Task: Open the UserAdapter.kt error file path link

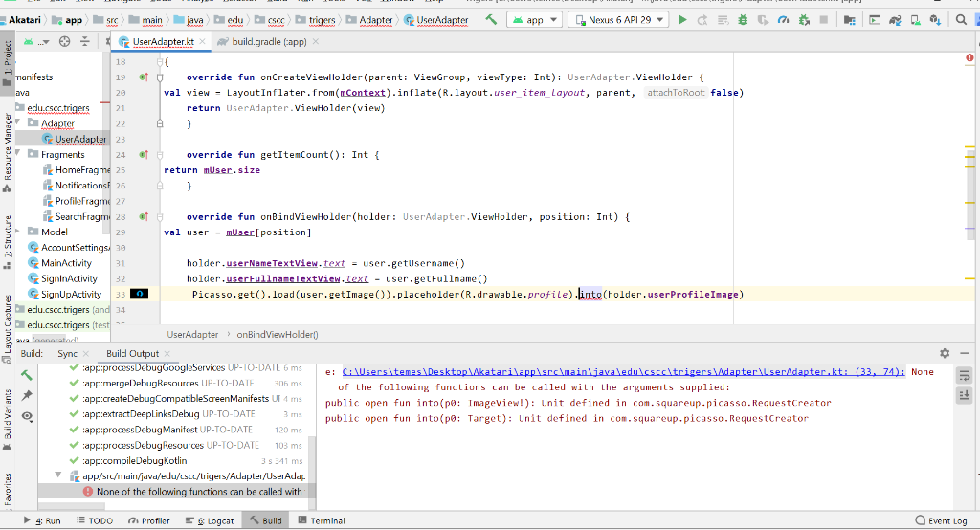Action: (623, 372)
